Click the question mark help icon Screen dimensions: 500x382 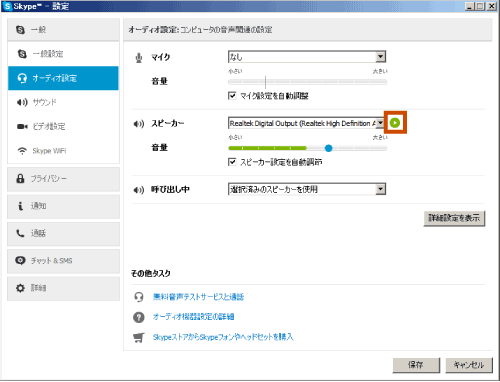coord(139,317)
